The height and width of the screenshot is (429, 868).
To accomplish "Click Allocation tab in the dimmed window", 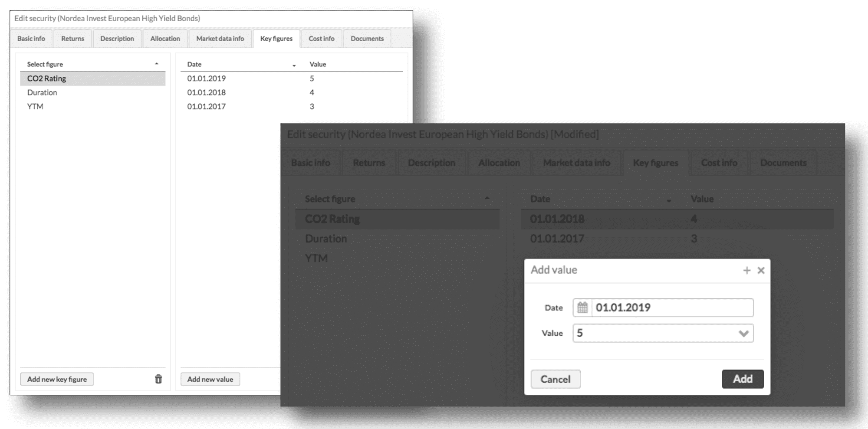I will pyautogui.click(x=499, y=163).
